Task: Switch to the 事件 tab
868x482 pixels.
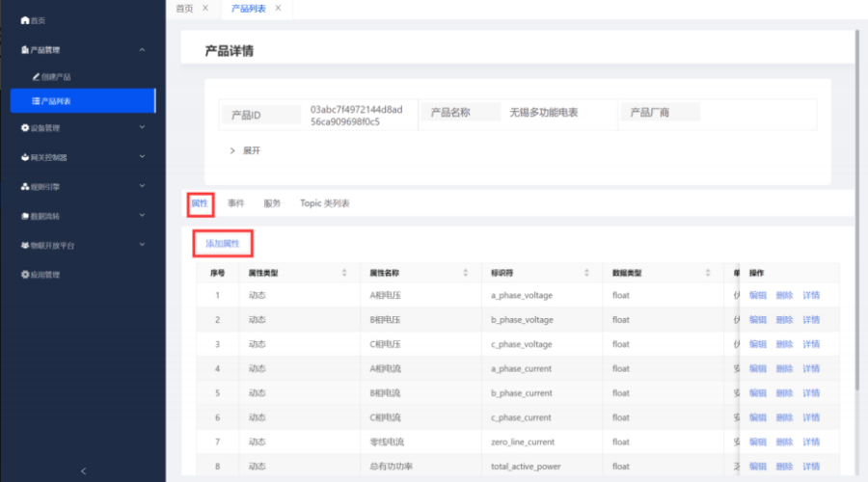Action: pos(236,203)
